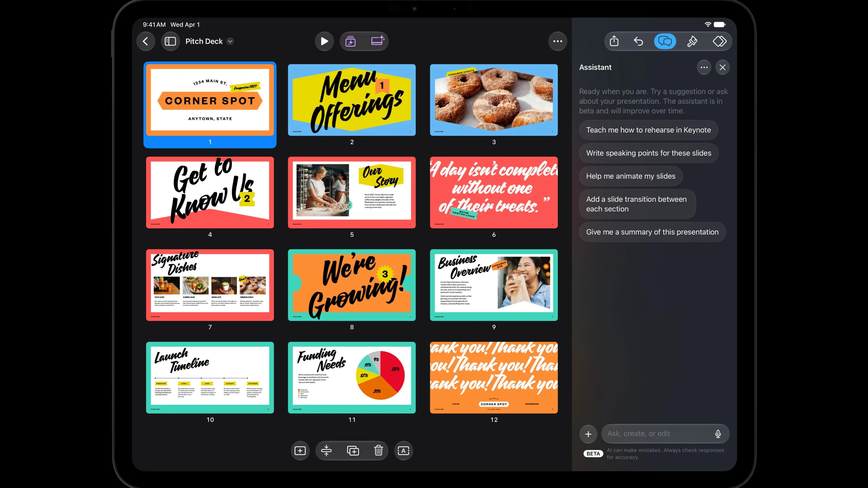
Task: Open the Pitch Deck title dropdown
Action: [230, 41]
